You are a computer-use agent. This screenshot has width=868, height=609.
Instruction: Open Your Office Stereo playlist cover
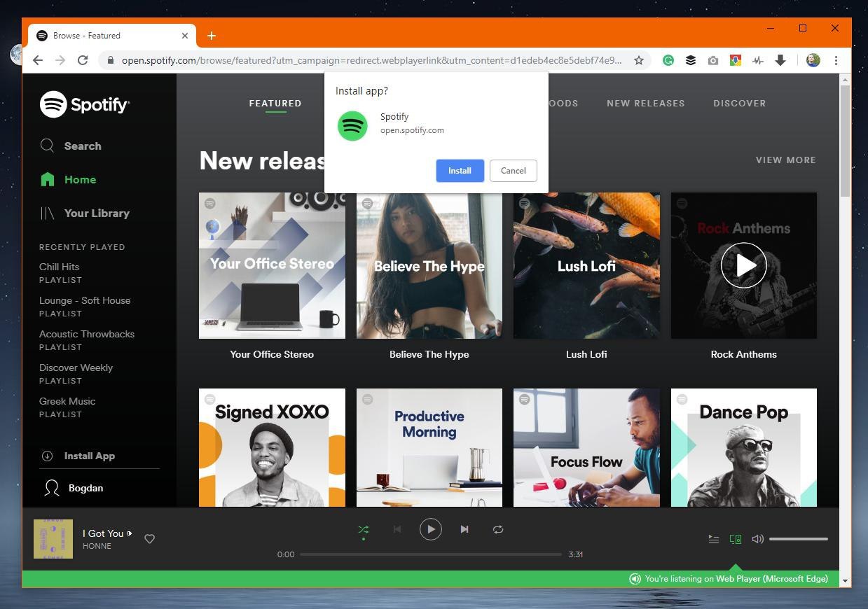tap(272, 265)
